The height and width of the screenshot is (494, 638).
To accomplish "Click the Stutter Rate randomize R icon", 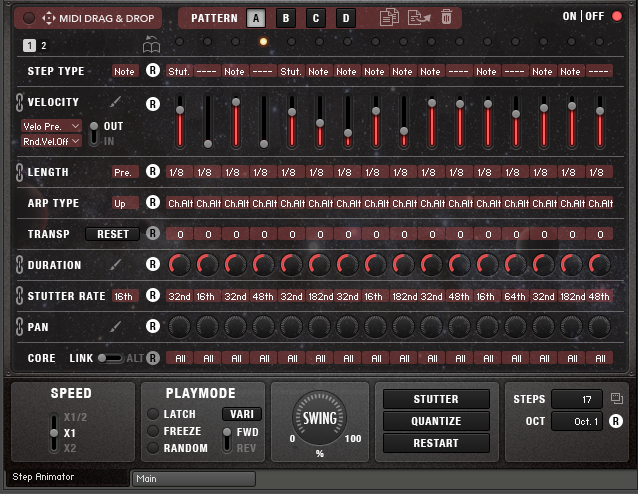I will (153, 295).
